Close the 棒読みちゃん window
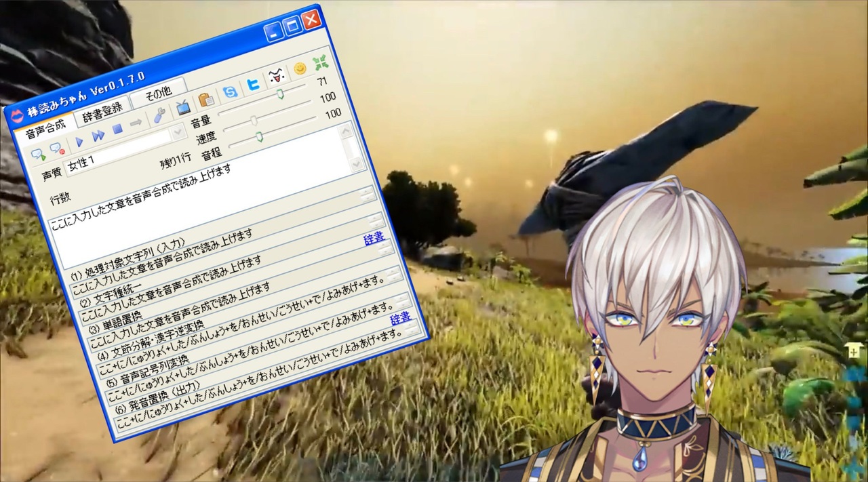The width and height of the screenshot is (868, 482). pyautogui.click(x=311, y=20)
